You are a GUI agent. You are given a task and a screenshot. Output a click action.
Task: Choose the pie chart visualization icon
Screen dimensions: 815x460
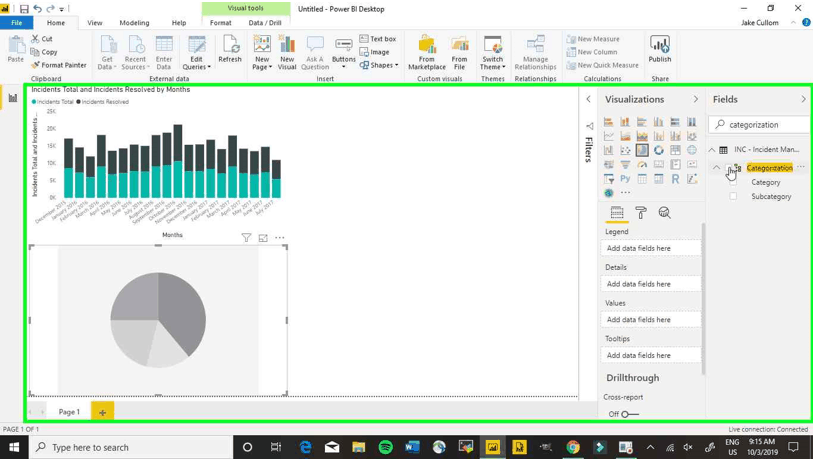coord(642,150)
